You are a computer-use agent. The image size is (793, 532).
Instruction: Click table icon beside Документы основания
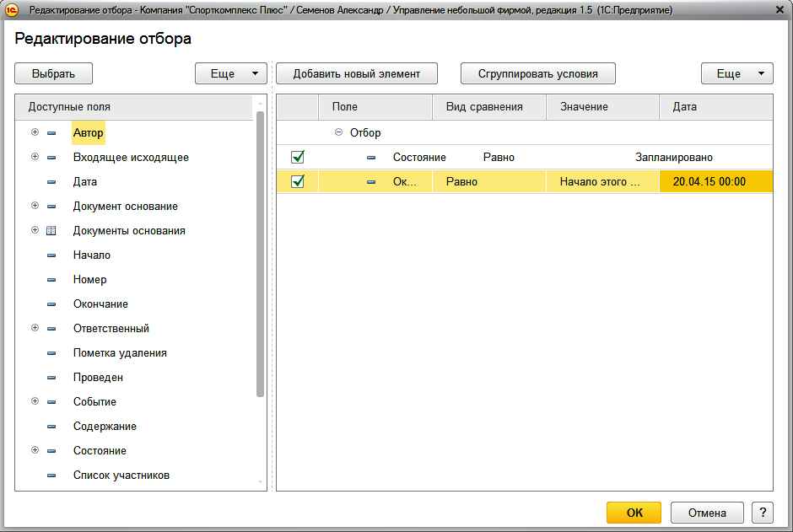coord(51,231)
